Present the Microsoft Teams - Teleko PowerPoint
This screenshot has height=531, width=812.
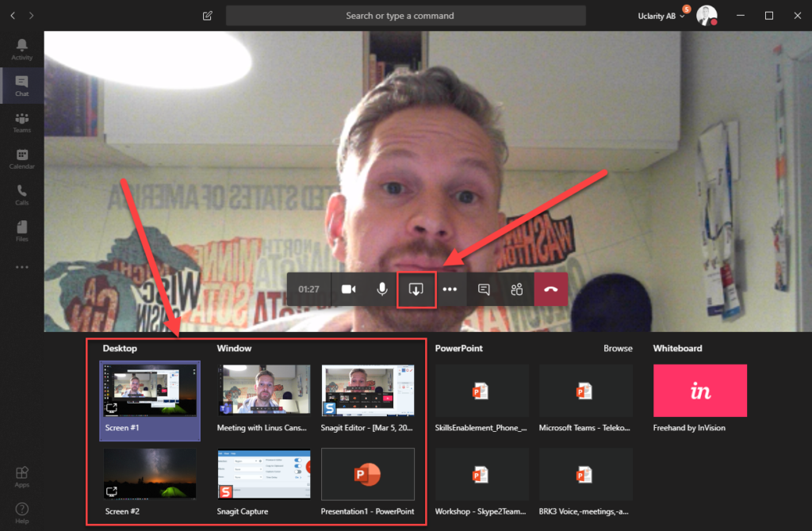[x=586, y=399]
